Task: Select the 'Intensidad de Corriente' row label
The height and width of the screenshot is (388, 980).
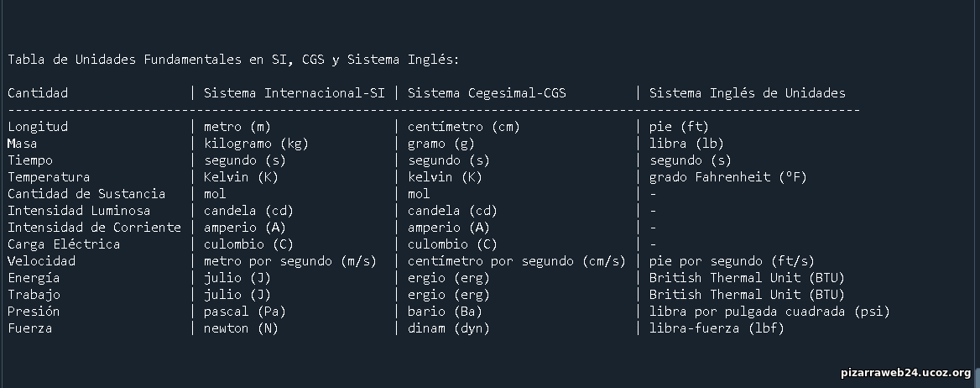Action: [94, 228]
